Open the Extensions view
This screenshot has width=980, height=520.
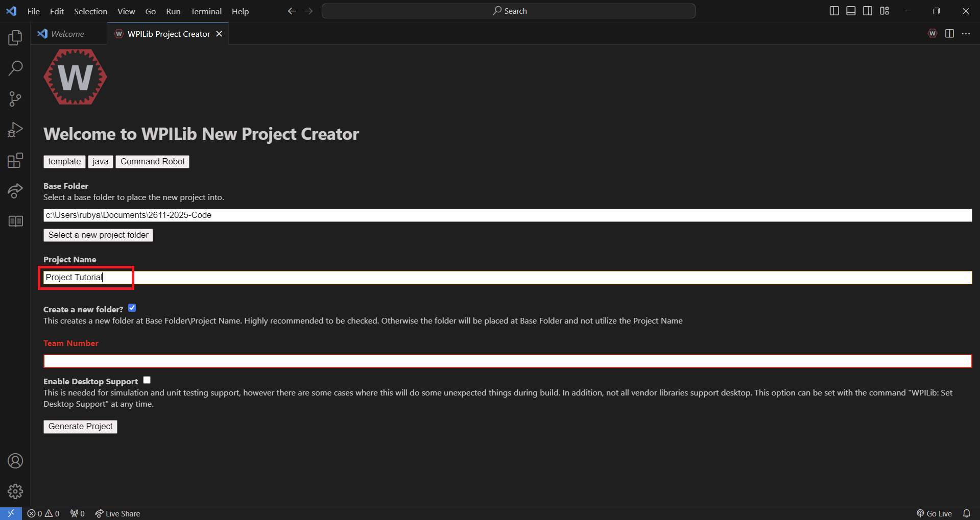[x=15, y=160]
